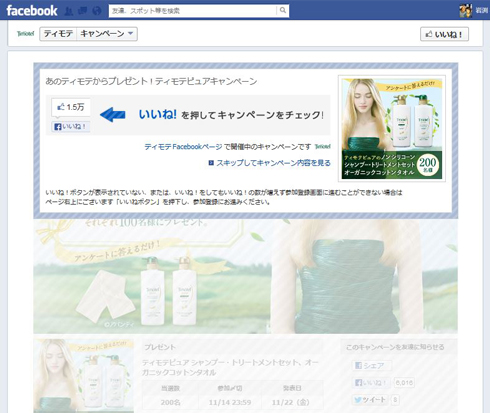Click the faded ツイート button
Viewport: 490px width, 413px height.
(370, 399)
